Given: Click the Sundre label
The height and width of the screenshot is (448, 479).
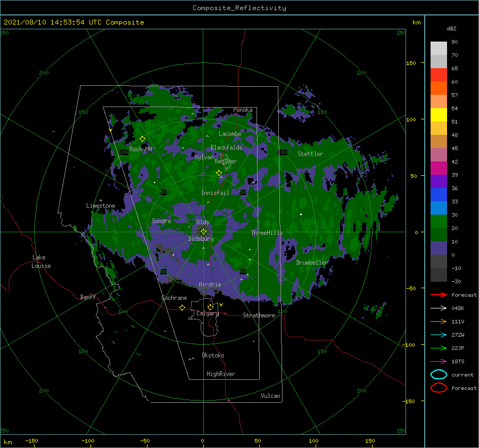Looking at the screenshot, I should (161, 221).
